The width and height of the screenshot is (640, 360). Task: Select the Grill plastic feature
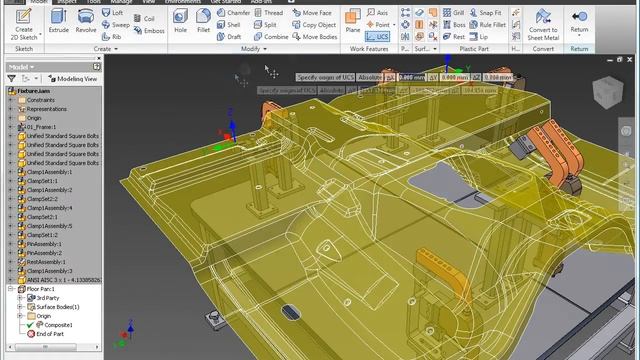(453, 13)
